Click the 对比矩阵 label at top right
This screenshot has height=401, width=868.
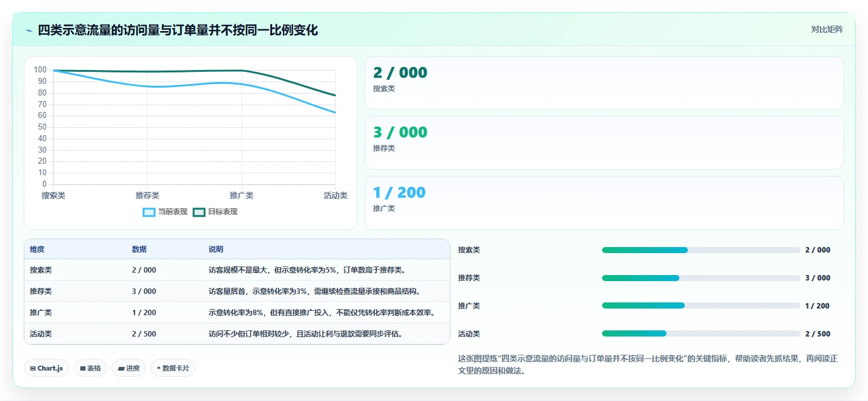tap(827, 29)
